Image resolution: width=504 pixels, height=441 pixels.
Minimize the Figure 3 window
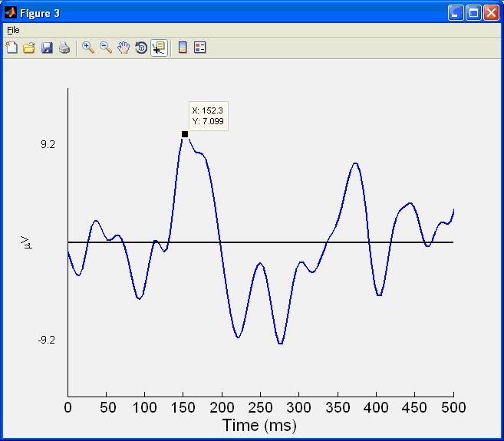pos(456,13)
